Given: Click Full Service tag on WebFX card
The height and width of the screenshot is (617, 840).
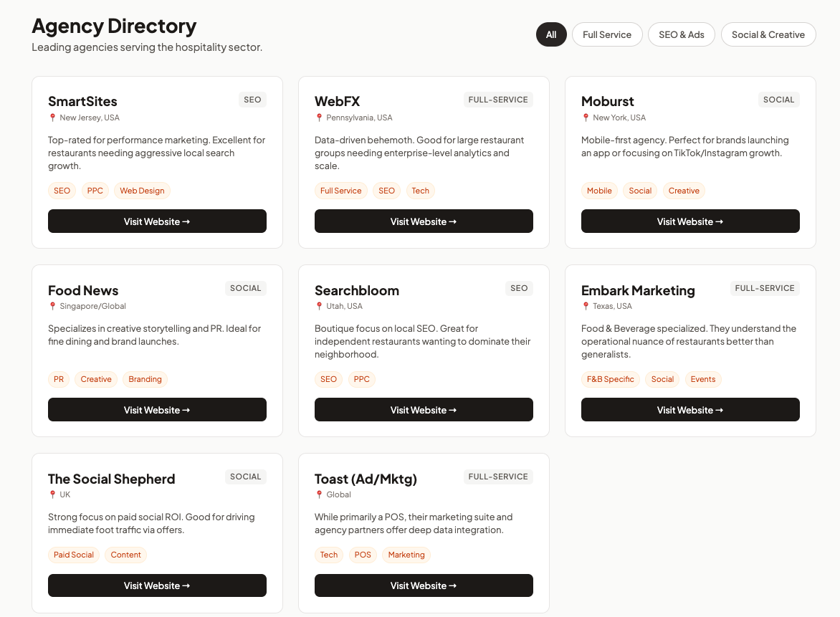Looking at the screenshot, I should pos(340,191).
